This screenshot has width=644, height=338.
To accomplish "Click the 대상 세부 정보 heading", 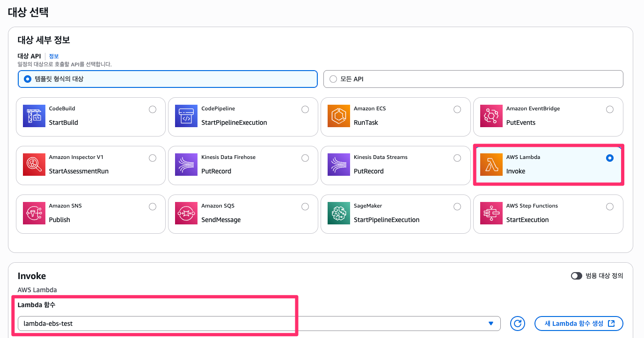I will (44, 40).
